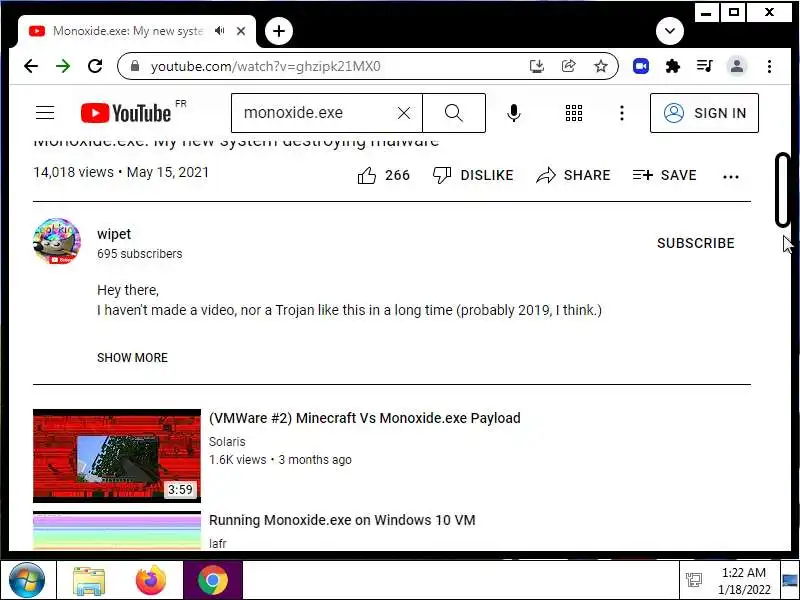800x600 pixels.
Task: Mute the tab via speaker icon
Action: pos(220,31)
